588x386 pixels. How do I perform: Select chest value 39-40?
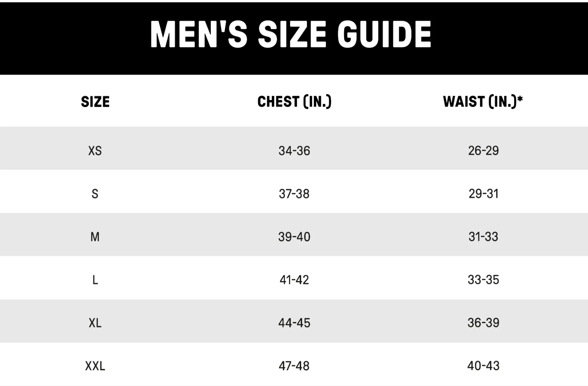pos(294,237)
